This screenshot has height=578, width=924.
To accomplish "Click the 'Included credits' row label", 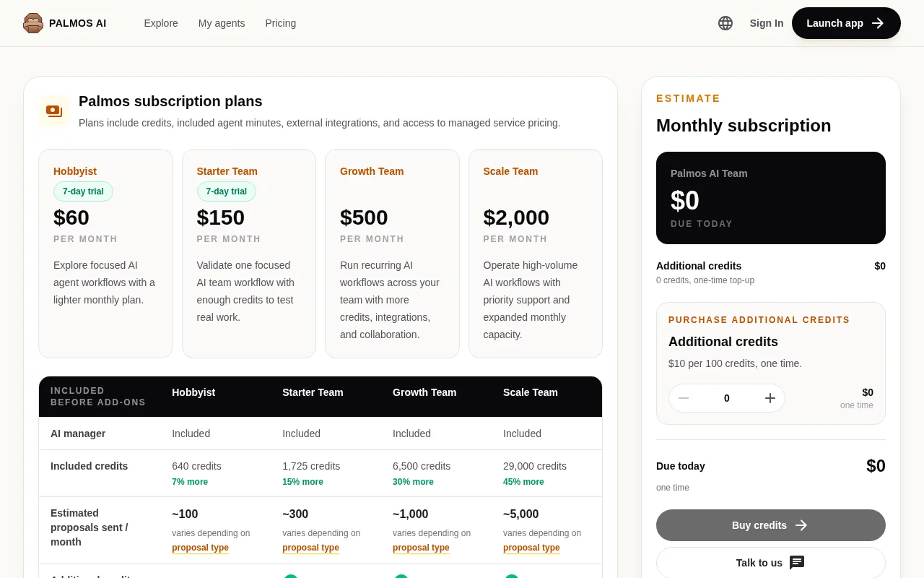I will click(x=89, y=466).
